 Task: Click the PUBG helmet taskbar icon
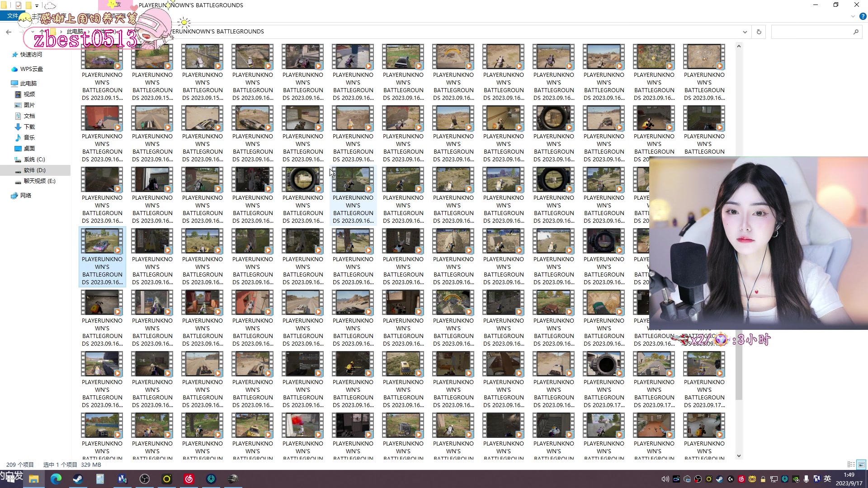coord(233,479)
